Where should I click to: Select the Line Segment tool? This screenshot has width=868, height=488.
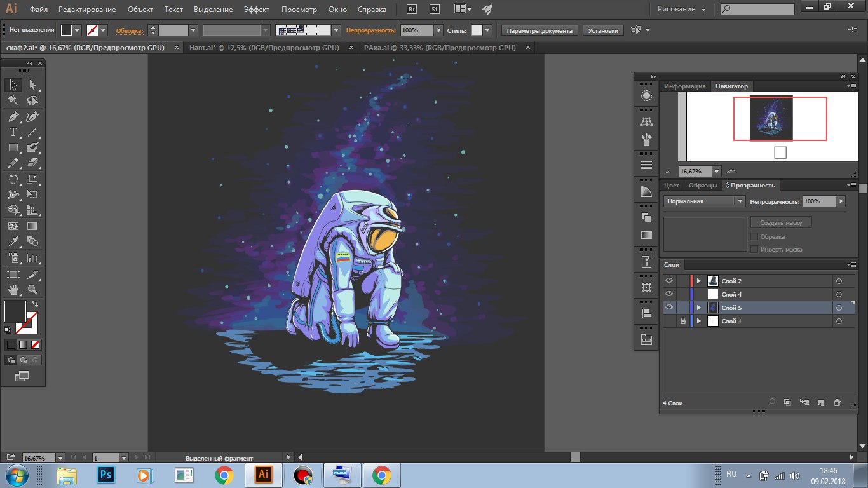click(x=32, y=132)
